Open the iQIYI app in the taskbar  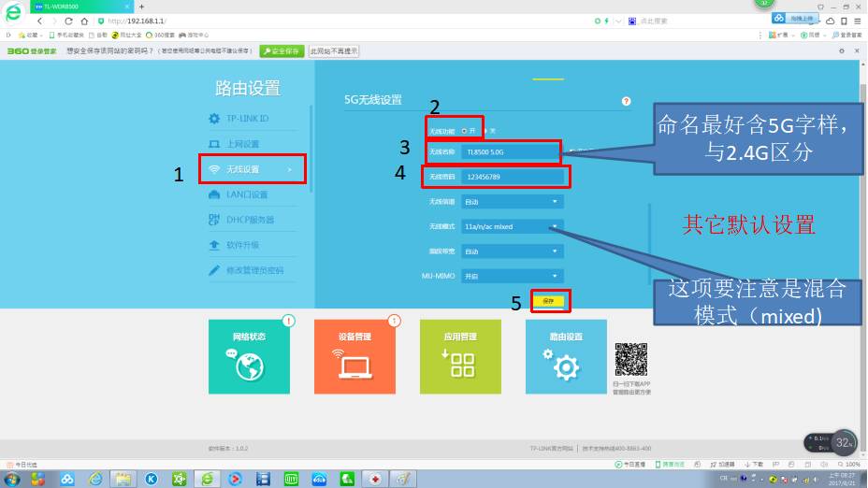pyautogui.click(x=291, y=479)
